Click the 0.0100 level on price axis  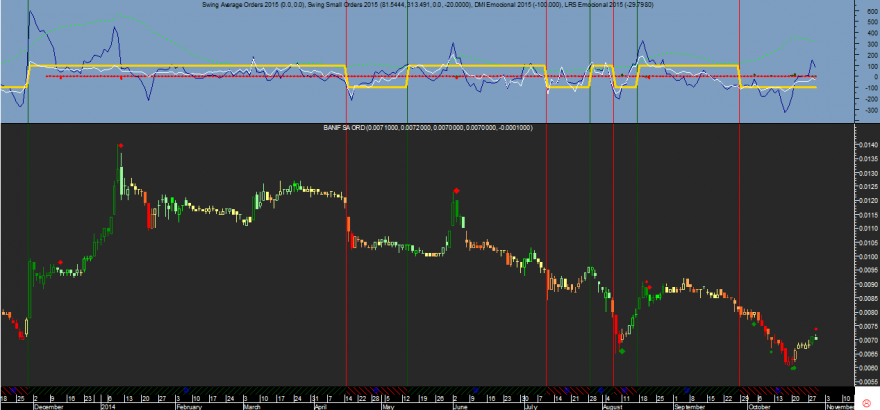(866, 257)
